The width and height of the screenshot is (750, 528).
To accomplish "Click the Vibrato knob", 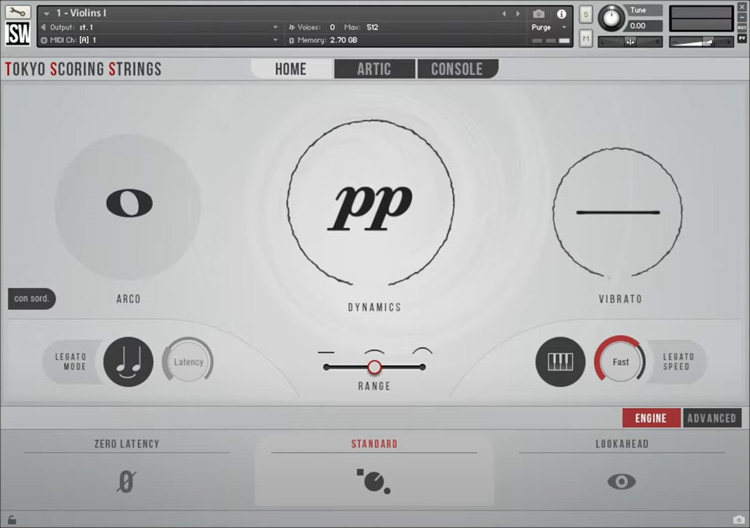I will 618,212.
